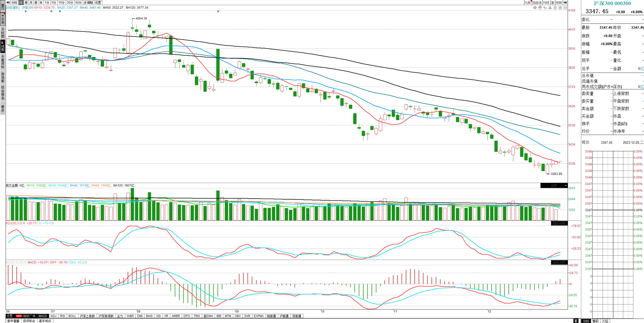Toggle chart visibility with the eye icon
The height and width of the screenshot is (323, 644).
coord(535,8)
